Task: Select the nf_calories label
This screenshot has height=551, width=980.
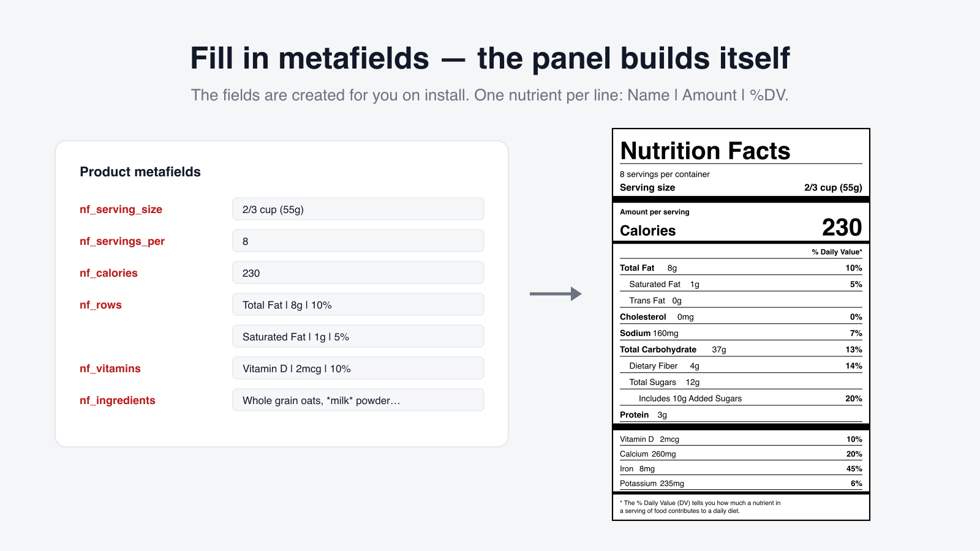Action: [108, 273]
